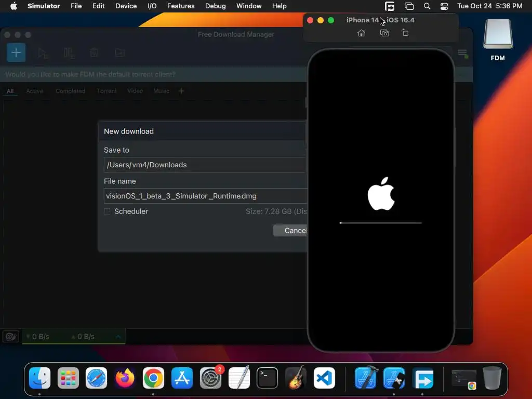532x399 pixels.
Task: Open the Device menu
Action: click(x=126, y=6)
